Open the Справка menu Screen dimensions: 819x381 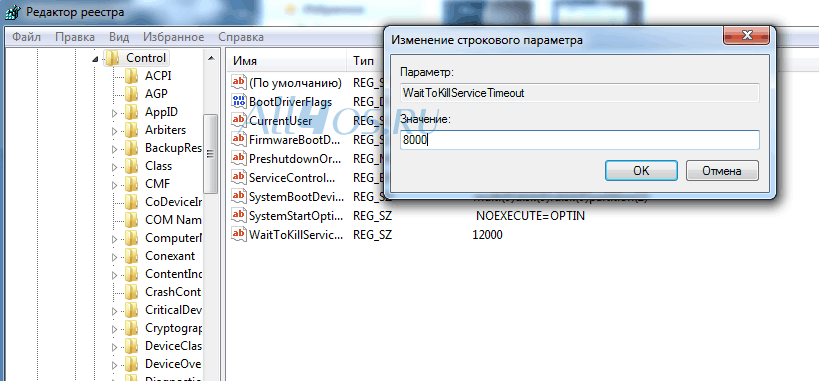point(241,37)
